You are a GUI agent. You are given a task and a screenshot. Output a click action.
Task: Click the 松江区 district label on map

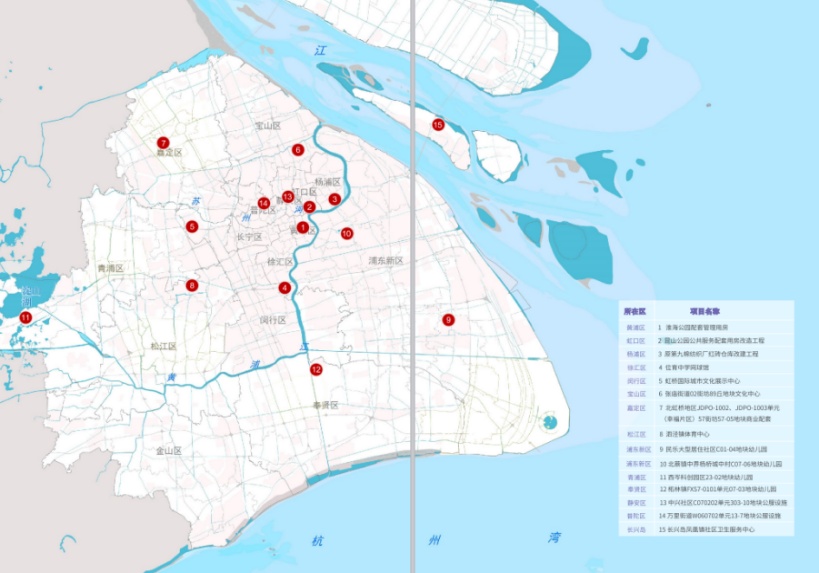click(x=162, y=346)
